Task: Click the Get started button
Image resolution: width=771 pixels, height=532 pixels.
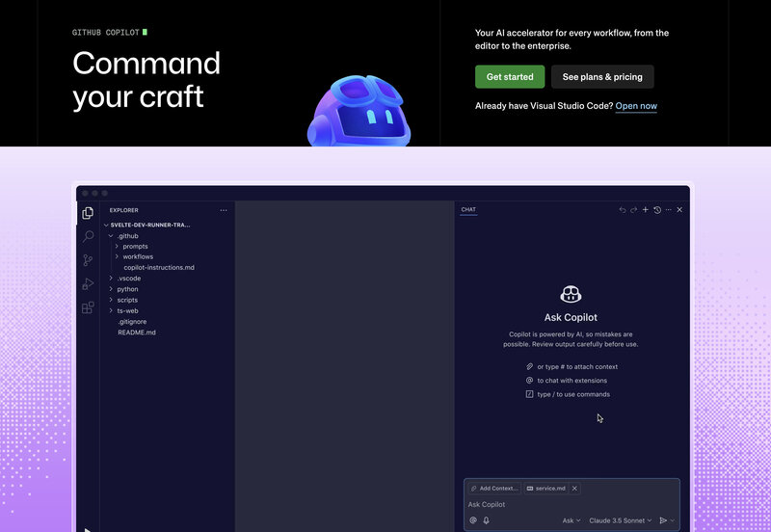Action: [510, 77]
